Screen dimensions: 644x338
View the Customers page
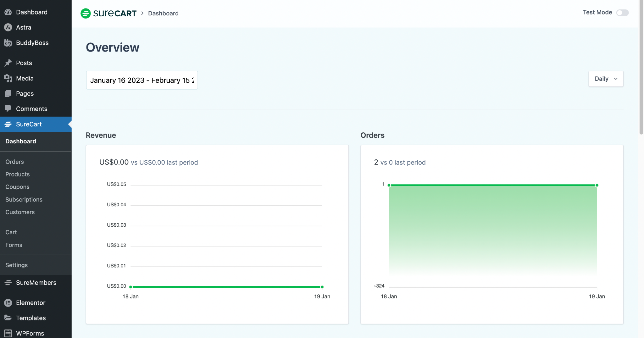click(20, 212)
